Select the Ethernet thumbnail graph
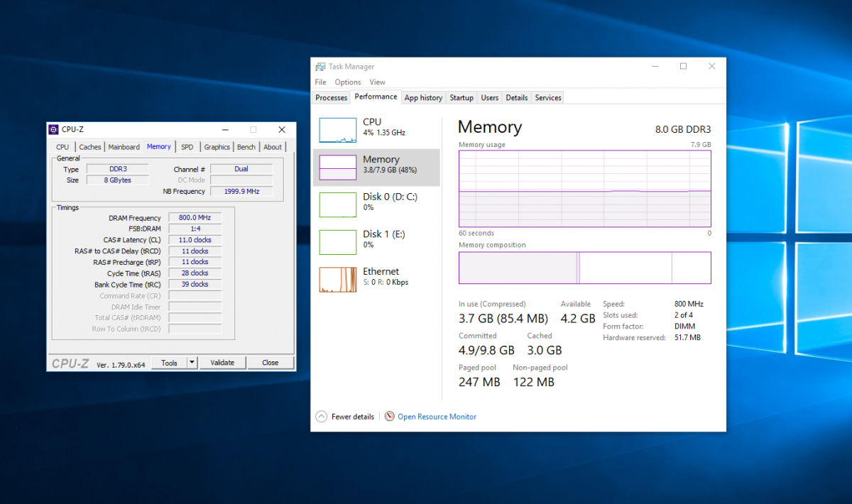Image resolution: width=852 pixels, height=504 pixels. coord(338,280)
